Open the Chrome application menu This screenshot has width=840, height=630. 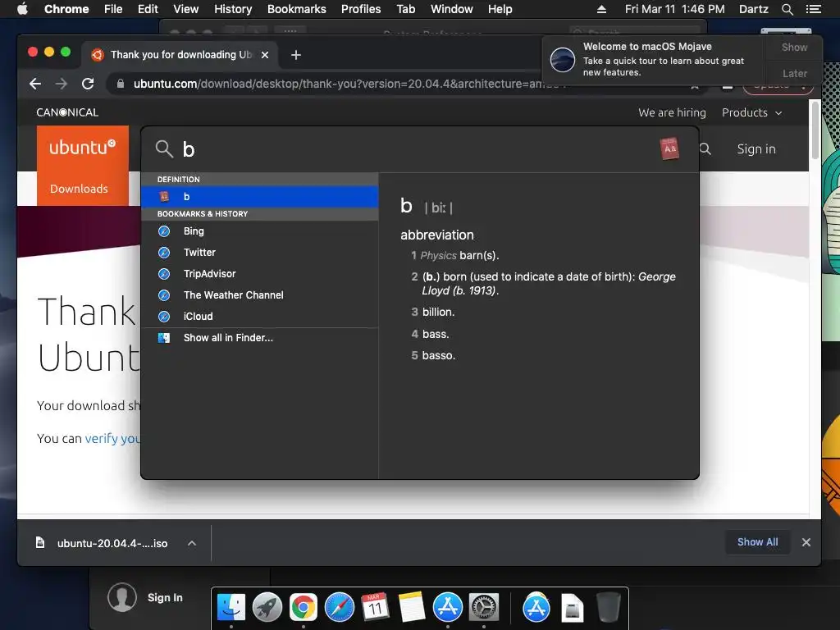pos(66,9)
